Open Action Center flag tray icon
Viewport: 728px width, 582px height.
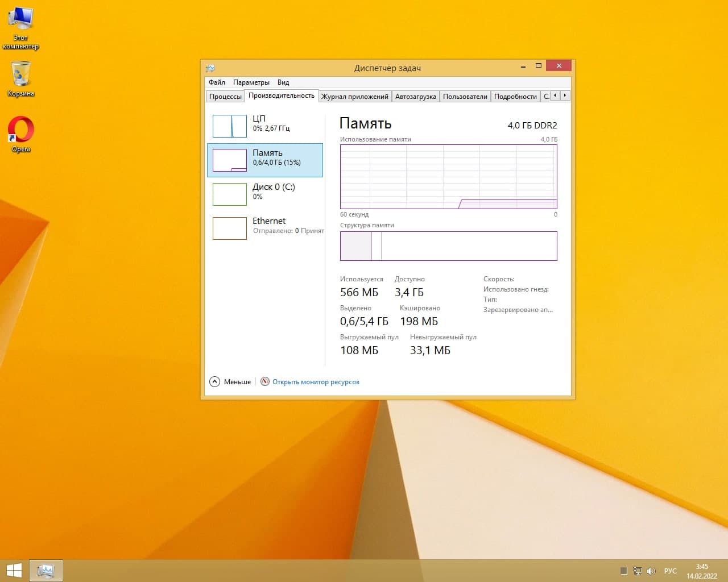point(623,571)
